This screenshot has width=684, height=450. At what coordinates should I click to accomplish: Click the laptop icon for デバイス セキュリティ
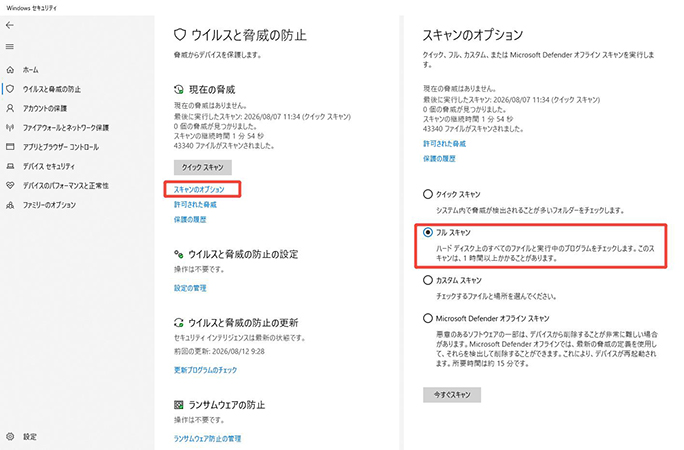tap(10, 166)
